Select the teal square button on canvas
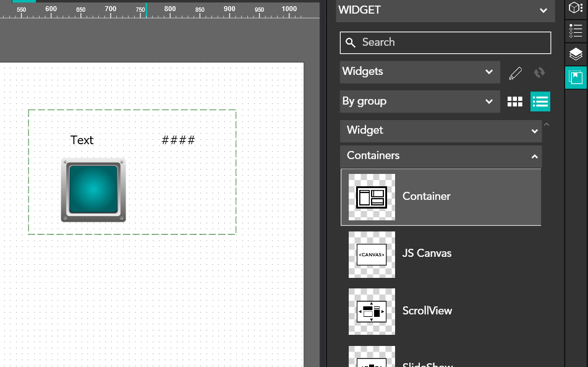The width and height of the screenshot is (588, 367). (x=93, y=189)
